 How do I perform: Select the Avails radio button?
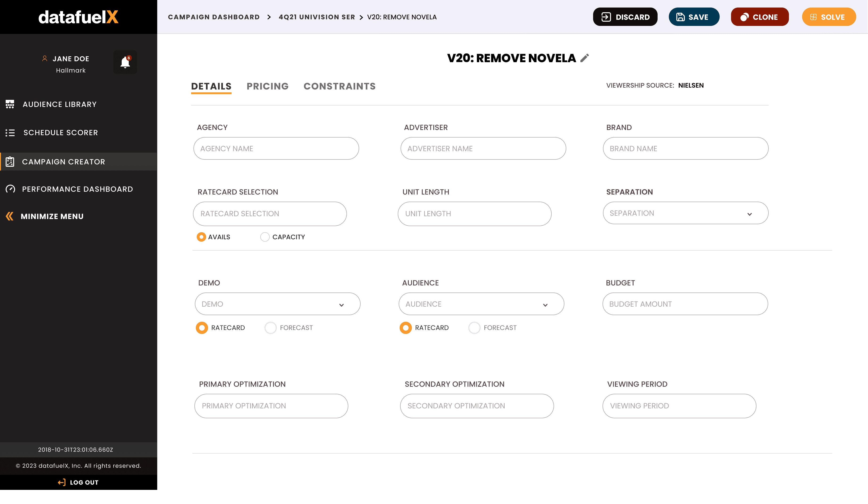(201, 237)
